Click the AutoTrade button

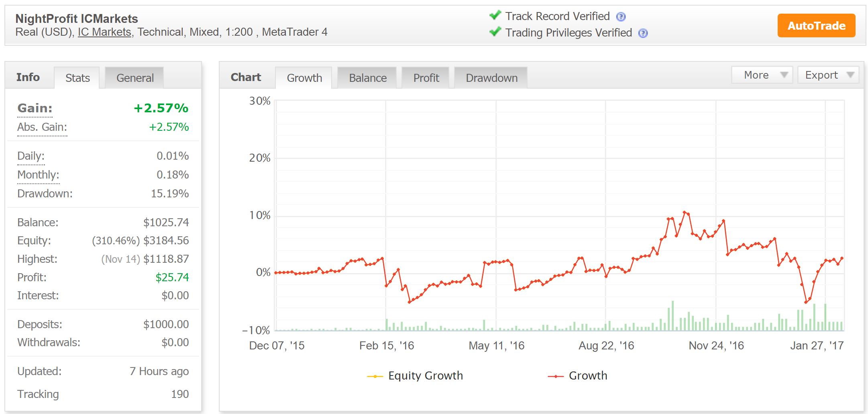click(816, 26)
